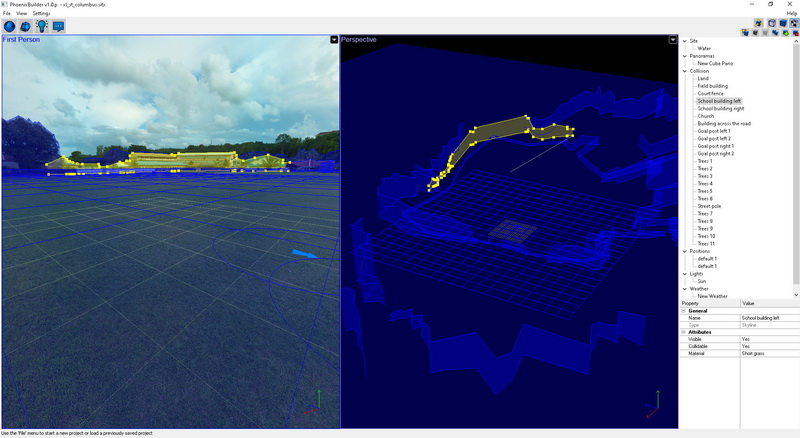Viewport: 800px width, 438px height.
Task: Click the speech bubble toolbar icon
Action: click(59, 26)
